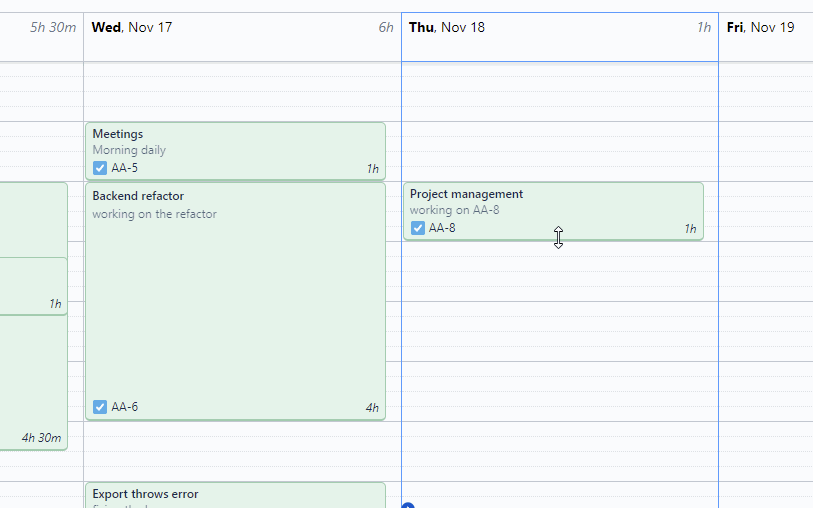This screenshot has width=813, height=508.
Task: Select the Meetings worklog card title
Action: (x=118, y=134)
